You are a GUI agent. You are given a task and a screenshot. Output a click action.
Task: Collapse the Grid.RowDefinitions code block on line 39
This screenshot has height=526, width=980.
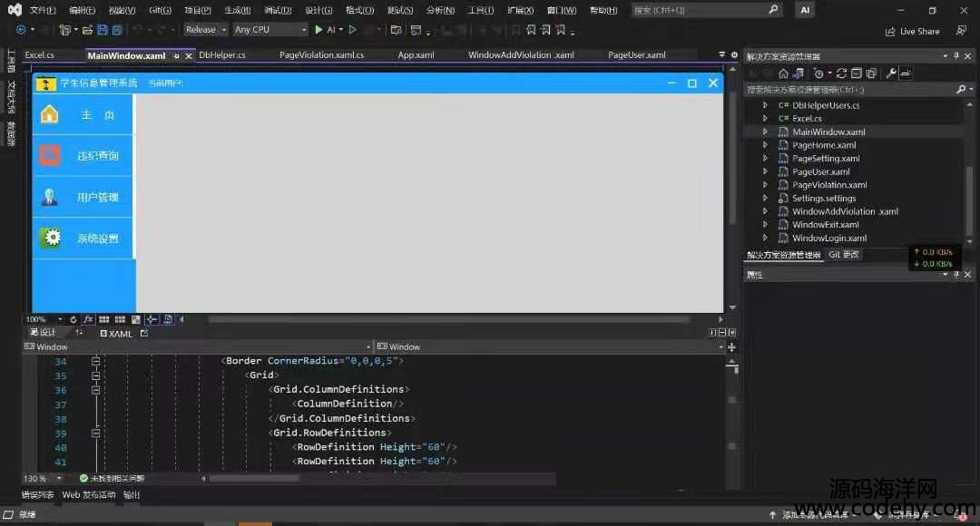tap(95, 433)
